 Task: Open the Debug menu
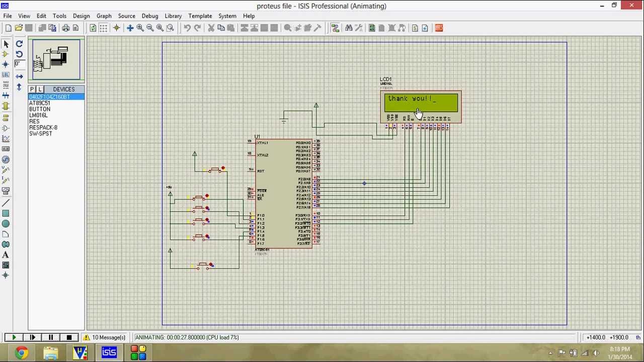click(150, 16)
